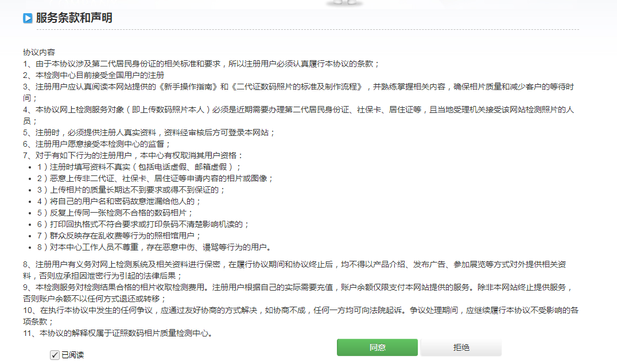Click bullet 6）打印回执格式不符合要求
Viewport: 617px width, 364px height.
pyautogui.click(x=143, y=224)
